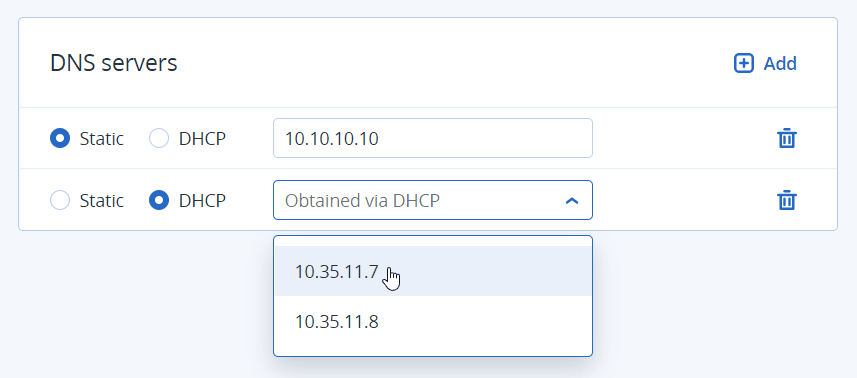Click the Obtained via DHCP combo box
Viewport: 857px width, 378px height.
point(433,200)
